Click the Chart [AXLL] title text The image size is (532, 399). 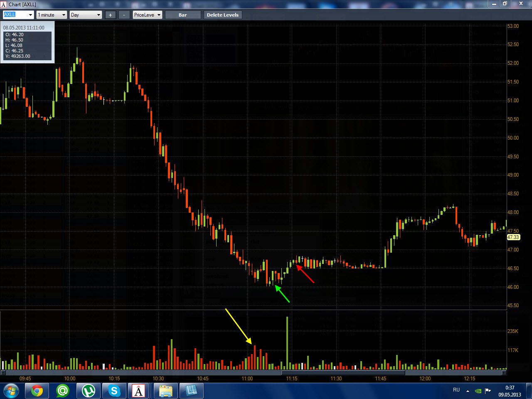coord(22,5)
